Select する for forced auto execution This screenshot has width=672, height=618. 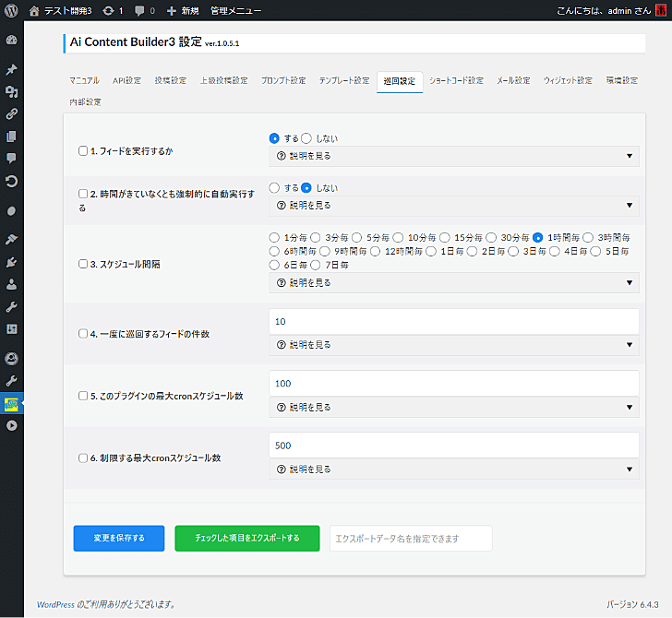click(x=274, y=187)
